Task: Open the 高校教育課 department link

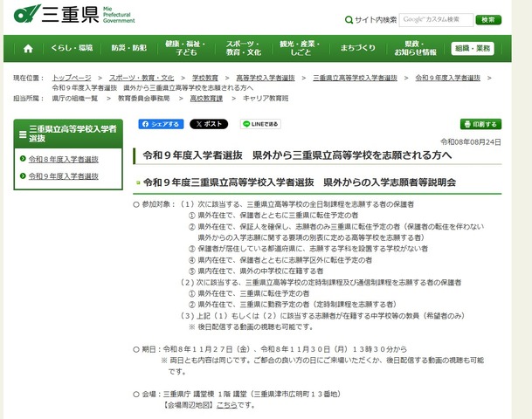Action: coord(206,99)
